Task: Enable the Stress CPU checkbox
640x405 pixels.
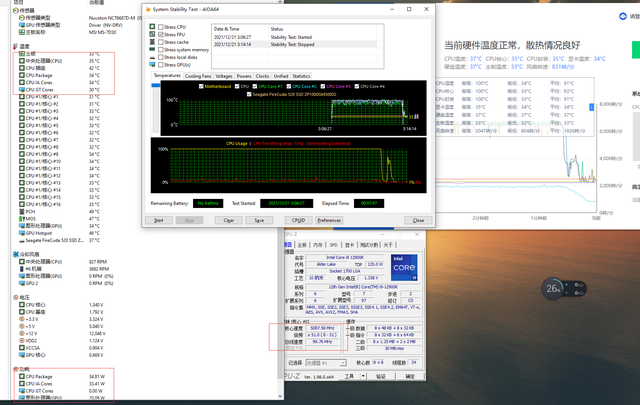Action: [158, 27]
